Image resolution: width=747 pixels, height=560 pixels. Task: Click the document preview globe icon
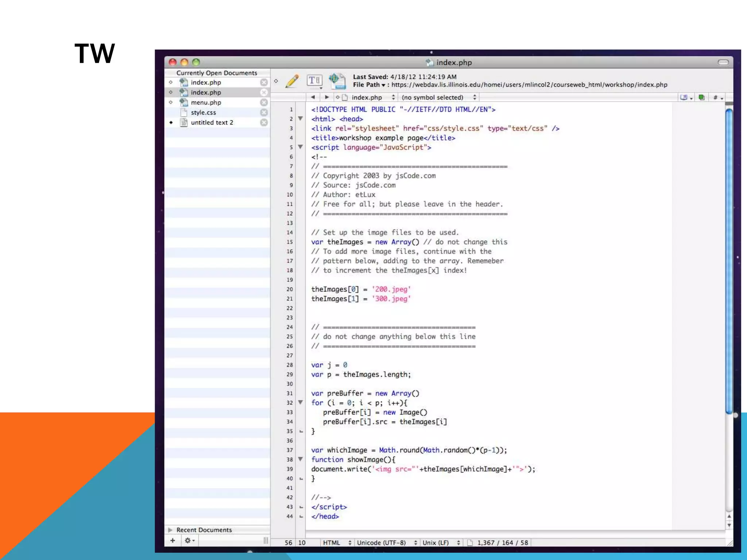(x=337, y=81)
